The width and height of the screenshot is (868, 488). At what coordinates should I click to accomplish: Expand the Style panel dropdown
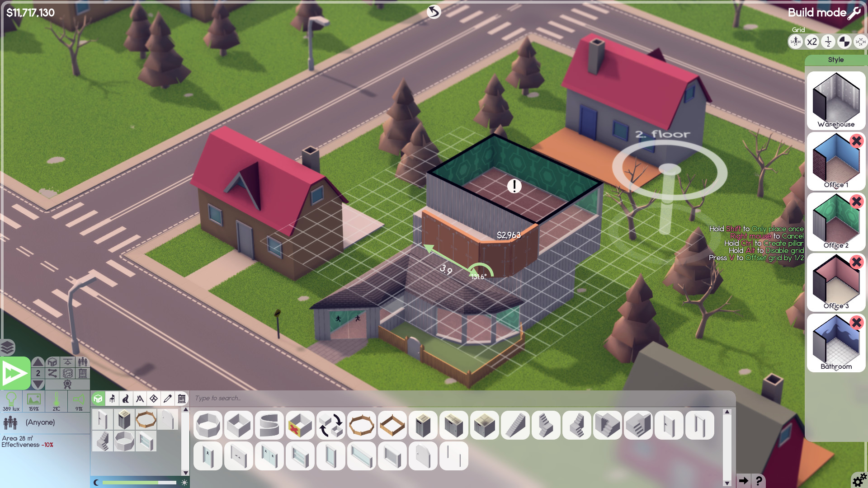click(x=835, y=59)
